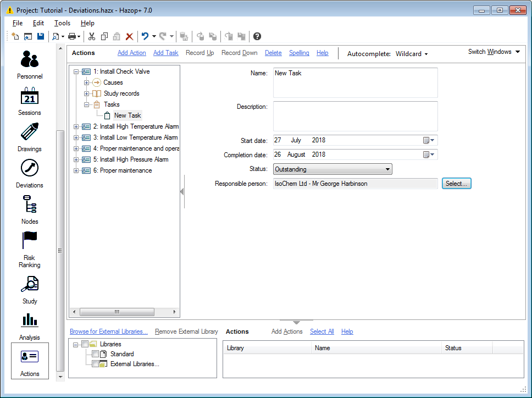Open the Status dropdown showing Outstanding
The width and height of the screenshot is (532, 398).
[x=332, y=169]
